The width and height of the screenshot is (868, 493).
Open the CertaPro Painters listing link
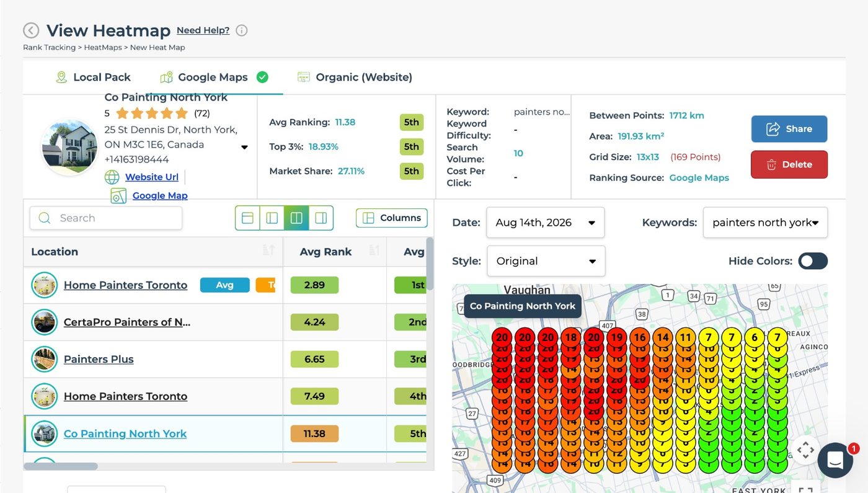[127, 322]
